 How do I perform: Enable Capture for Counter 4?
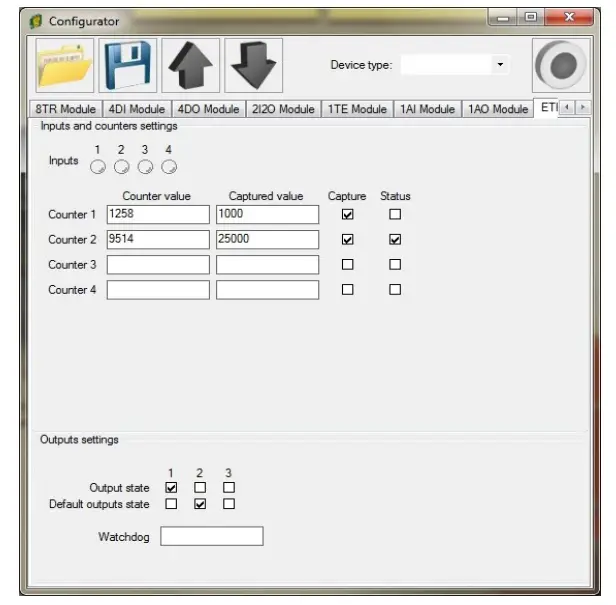coord(348,290)
